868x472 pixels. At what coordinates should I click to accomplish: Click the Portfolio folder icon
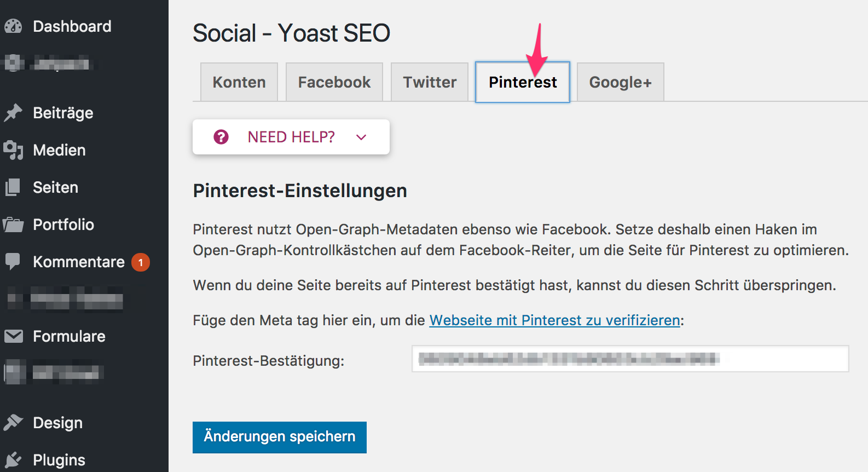click(x=13, y=225)
